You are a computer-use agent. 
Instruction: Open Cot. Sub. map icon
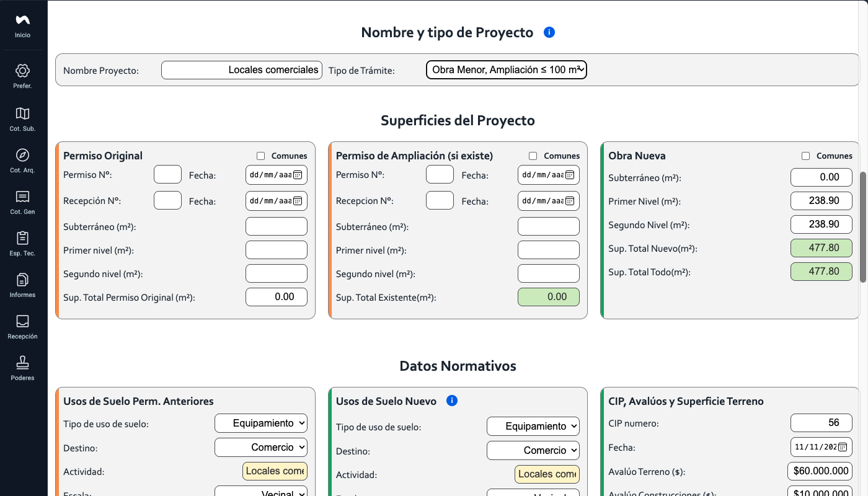pyautogui.click(x=22, y=113)
